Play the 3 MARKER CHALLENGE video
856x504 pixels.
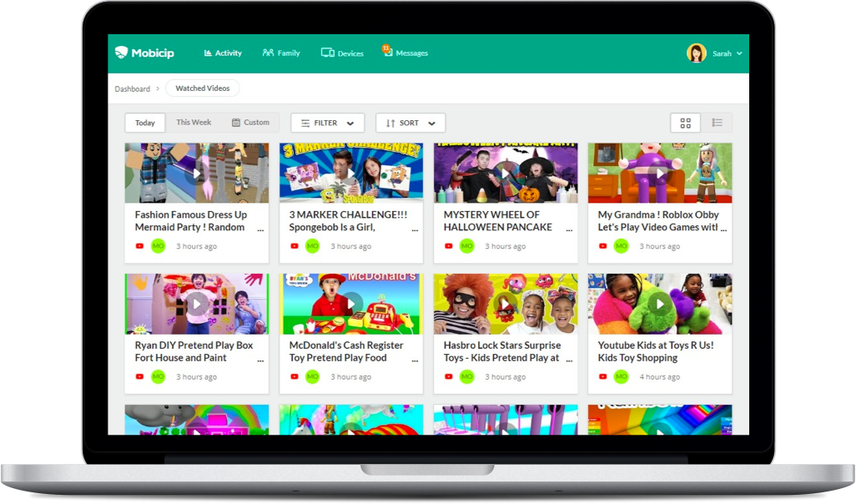[351, 174]
